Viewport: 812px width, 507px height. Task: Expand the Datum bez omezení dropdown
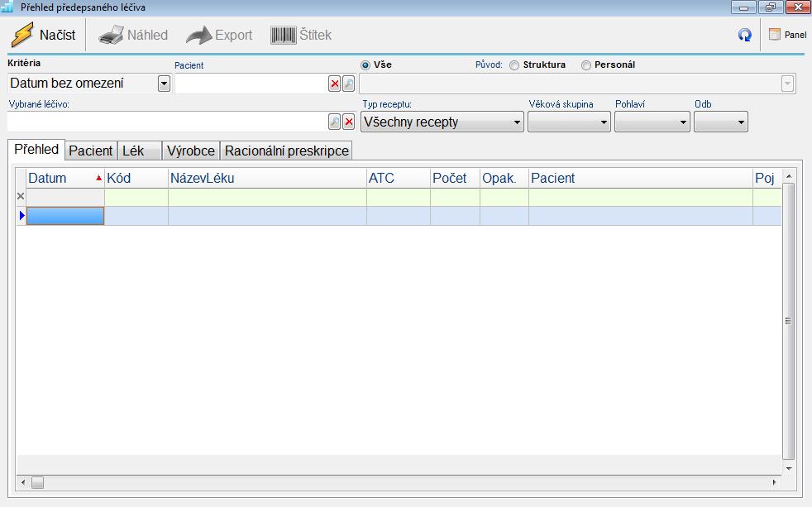click(x=164, y=84)
